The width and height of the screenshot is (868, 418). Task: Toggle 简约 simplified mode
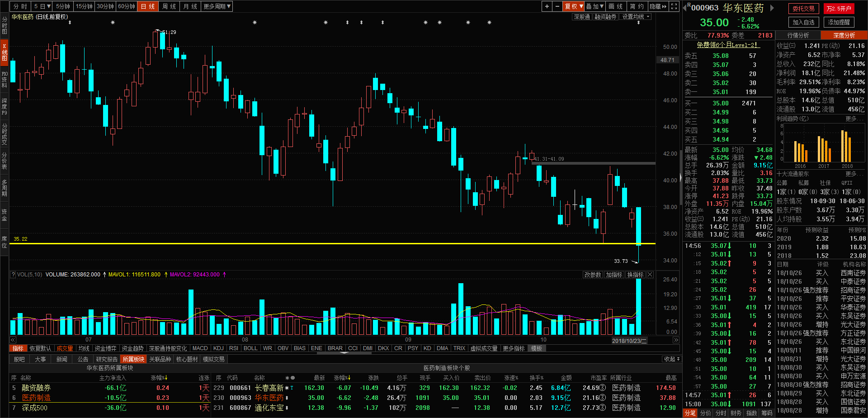(x=637, y=6)
